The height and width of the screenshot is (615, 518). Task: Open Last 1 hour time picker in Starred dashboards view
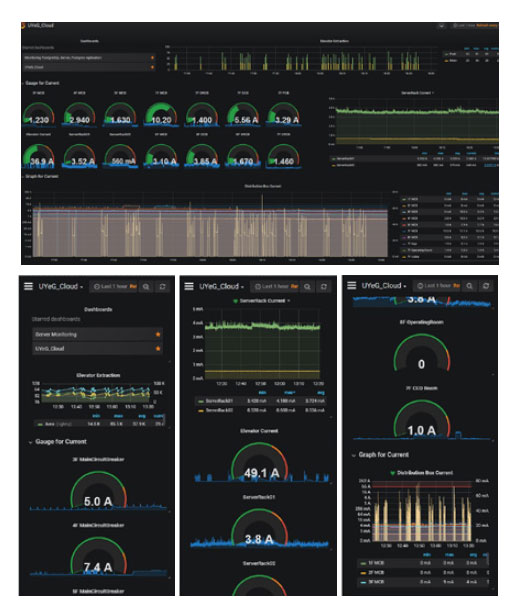pos(115,287)
